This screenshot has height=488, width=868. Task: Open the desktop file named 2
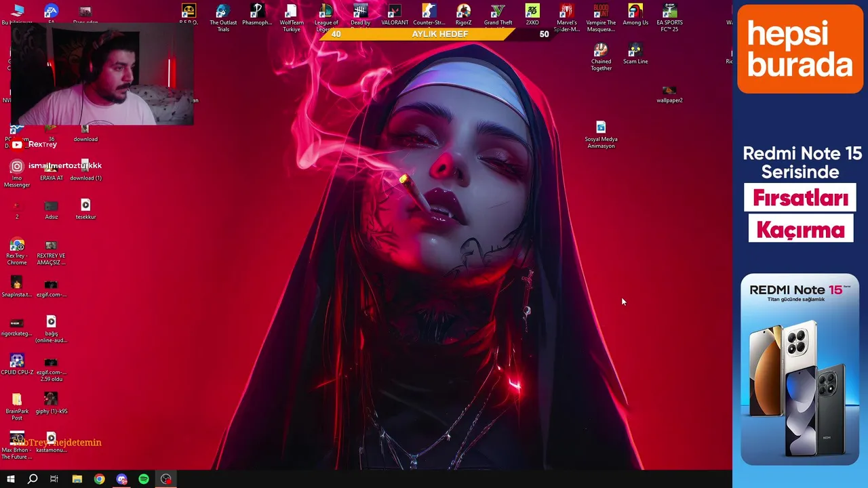pos(17,209)
